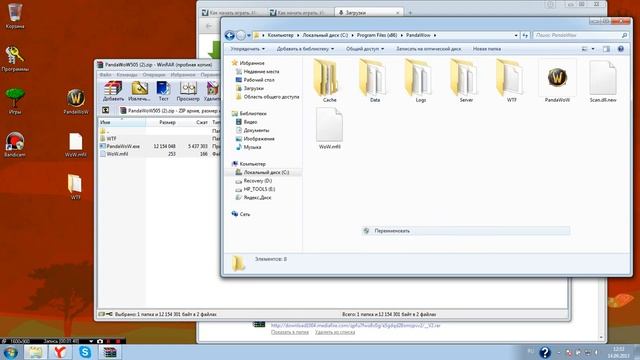Click Explorer back navigation button
The width and height of the screenshot is (640, 360).
229,36
